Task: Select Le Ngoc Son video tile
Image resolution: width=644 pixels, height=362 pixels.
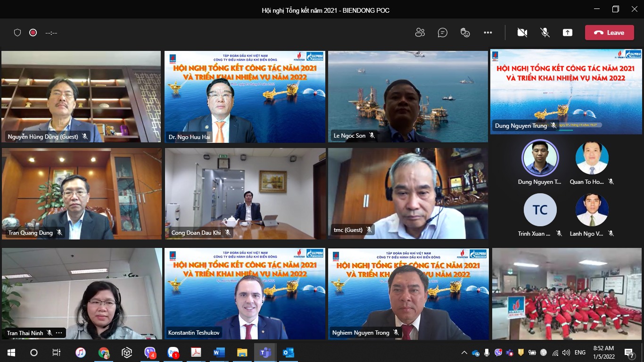Action: [x=408, y=97]
